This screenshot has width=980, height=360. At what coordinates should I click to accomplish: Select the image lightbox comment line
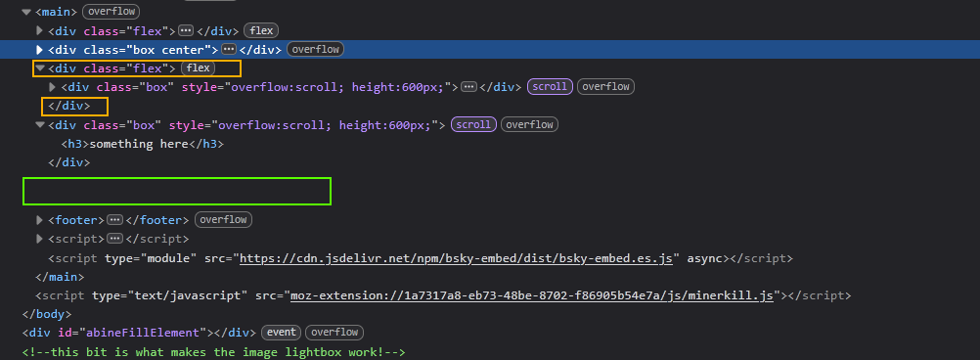tap(214, 352)
